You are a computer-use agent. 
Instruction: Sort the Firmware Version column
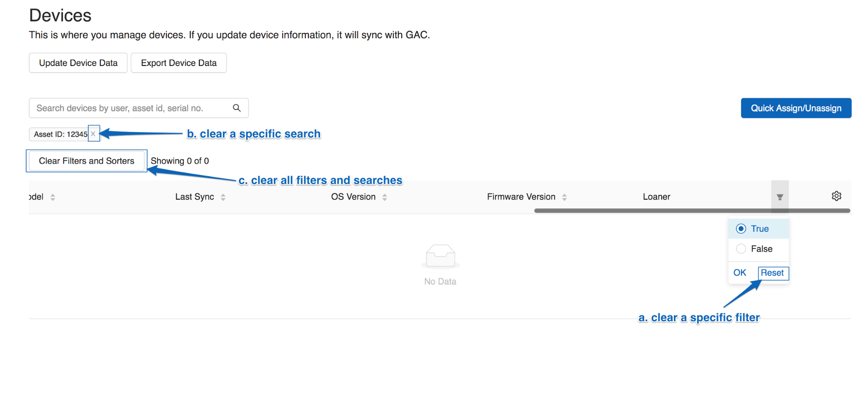564,197
